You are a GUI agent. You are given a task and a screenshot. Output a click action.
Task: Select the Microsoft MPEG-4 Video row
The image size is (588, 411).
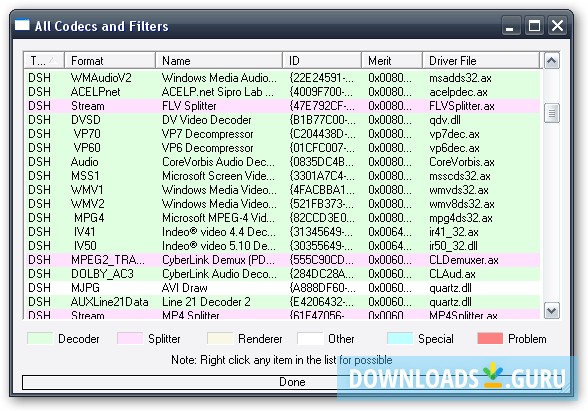(x=282, y=218)
